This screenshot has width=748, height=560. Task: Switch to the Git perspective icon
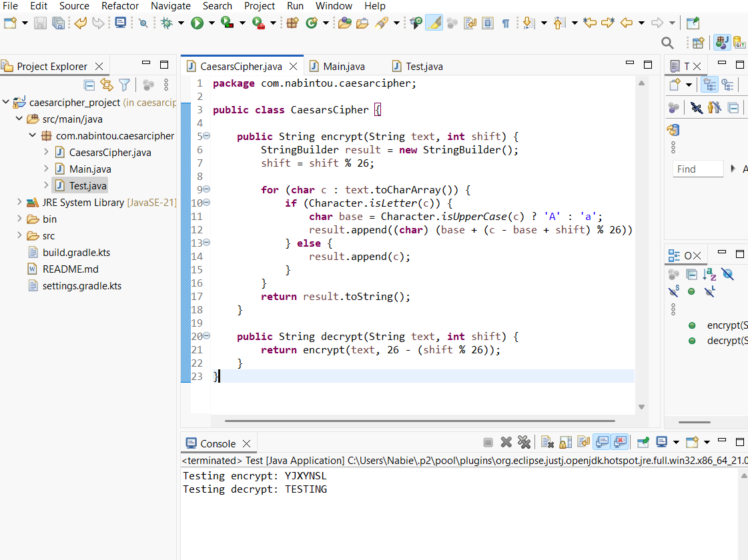coord(739,43)
